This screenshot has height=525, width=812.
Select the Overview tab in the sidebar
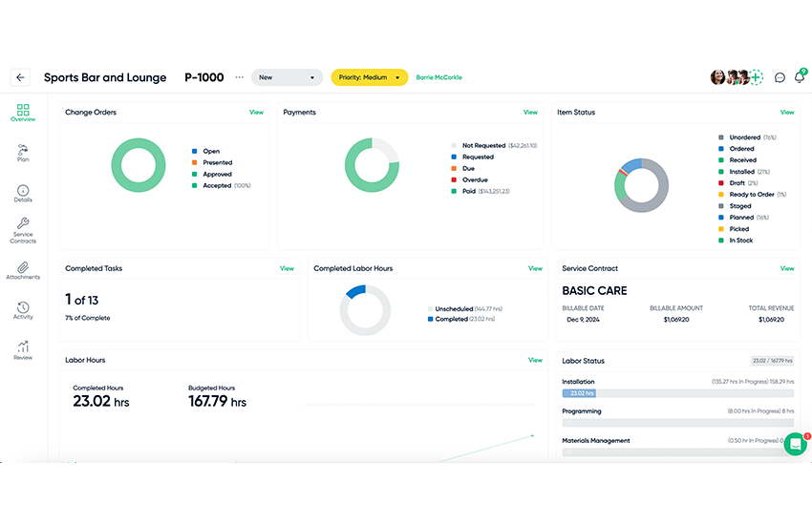pos(23,113)
